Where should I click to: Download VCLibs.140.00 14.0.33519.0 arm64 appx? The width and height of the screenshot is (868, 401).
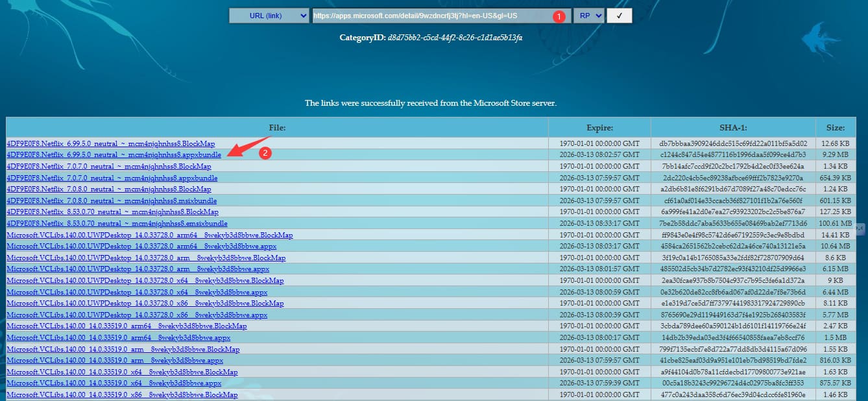[118, 337]
